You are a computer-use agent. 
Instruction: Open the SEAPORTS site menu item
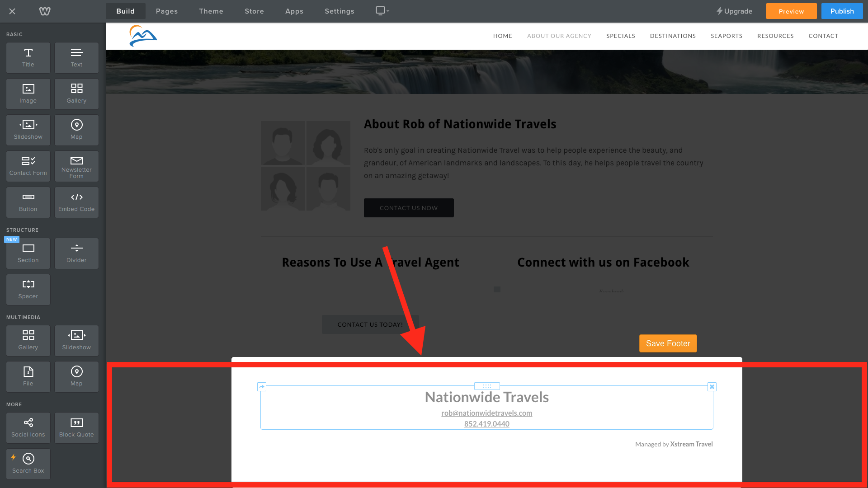point(726,36)
